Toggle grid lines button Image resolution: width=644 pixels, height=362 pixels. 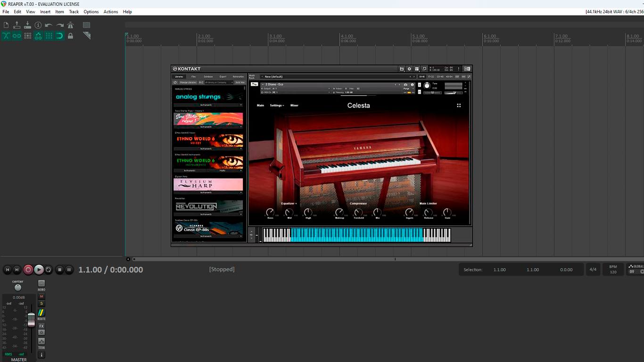[x=49, y=36]
